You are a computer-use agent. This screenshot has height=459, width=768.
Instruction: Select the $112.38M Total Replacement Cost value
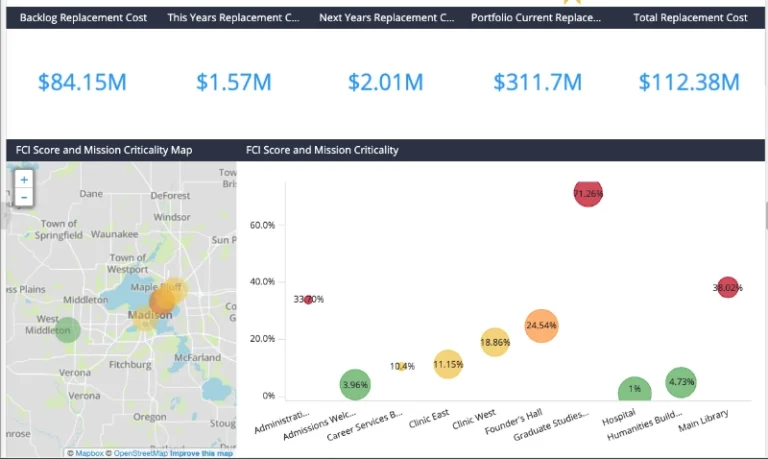689,82
